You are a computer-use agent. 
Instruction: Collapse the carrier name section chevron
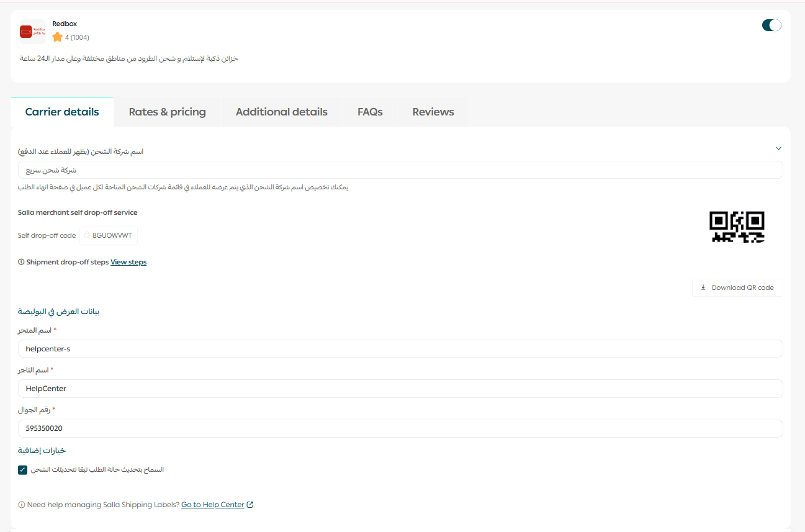pos(778,148)
